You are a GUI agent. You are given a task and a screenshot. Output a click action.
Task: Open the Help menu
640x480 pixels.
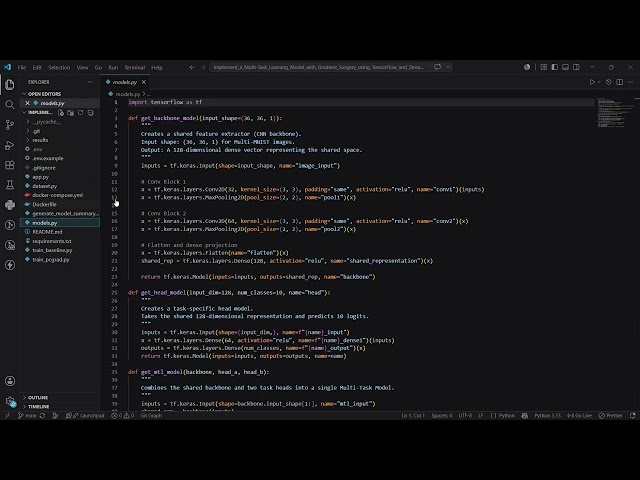tap(157, 67)
